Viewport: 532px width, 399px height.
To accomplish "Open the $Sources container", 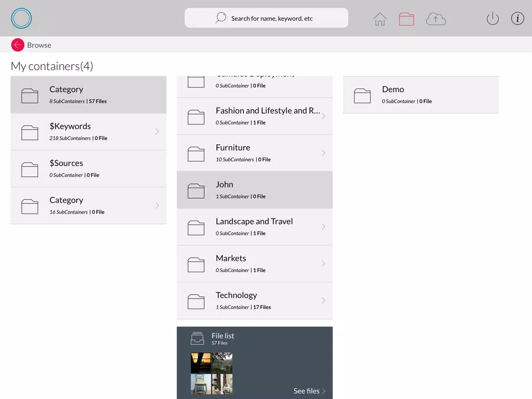I will click(88, 169).
